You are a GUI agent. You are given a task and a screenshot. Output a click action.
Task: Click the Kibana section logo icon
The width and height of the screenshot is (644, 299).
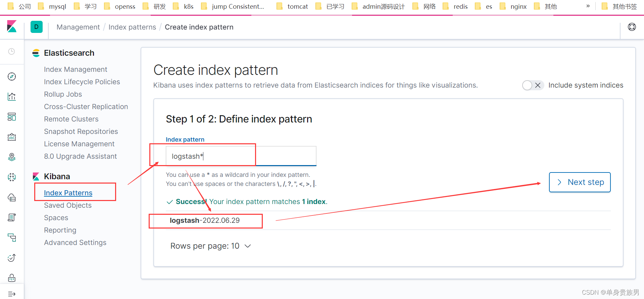[x=36, y=177]
